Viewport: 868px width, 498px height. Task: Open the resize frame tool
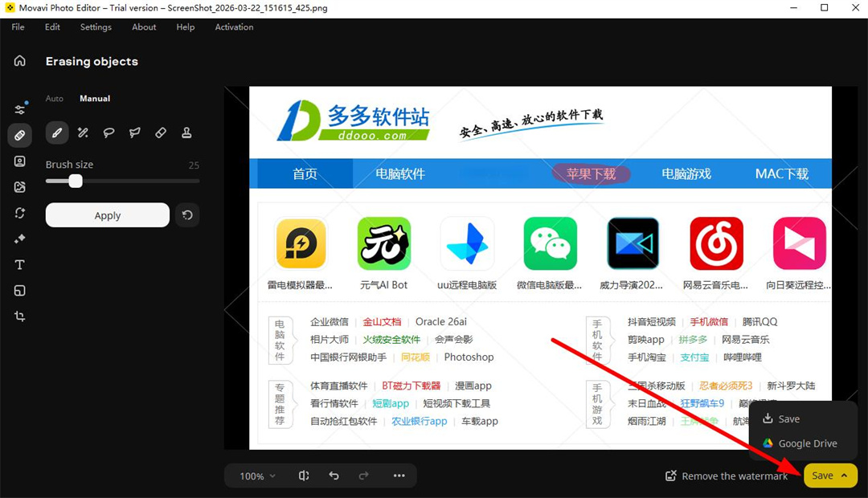coord(20,291)
